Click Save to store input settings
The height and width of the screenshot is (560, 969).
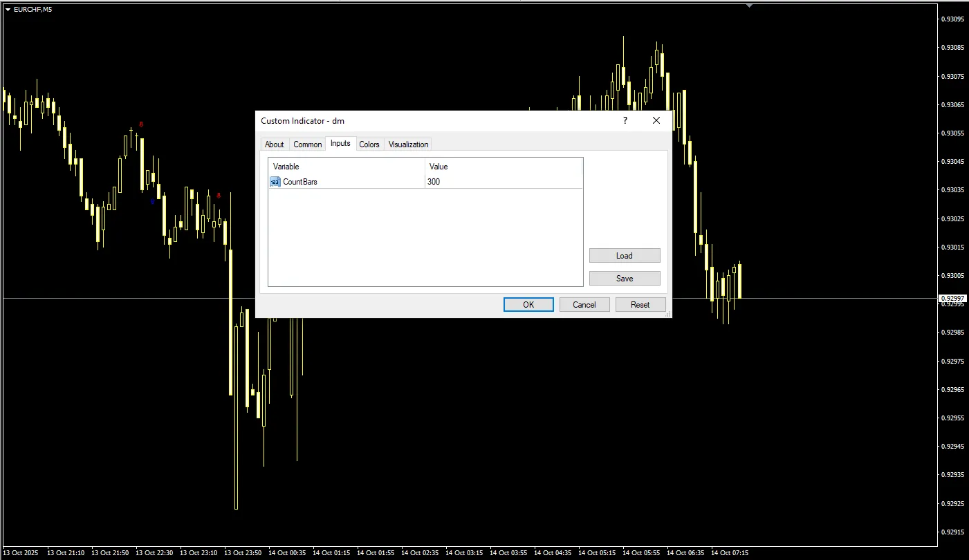(625, 279)
